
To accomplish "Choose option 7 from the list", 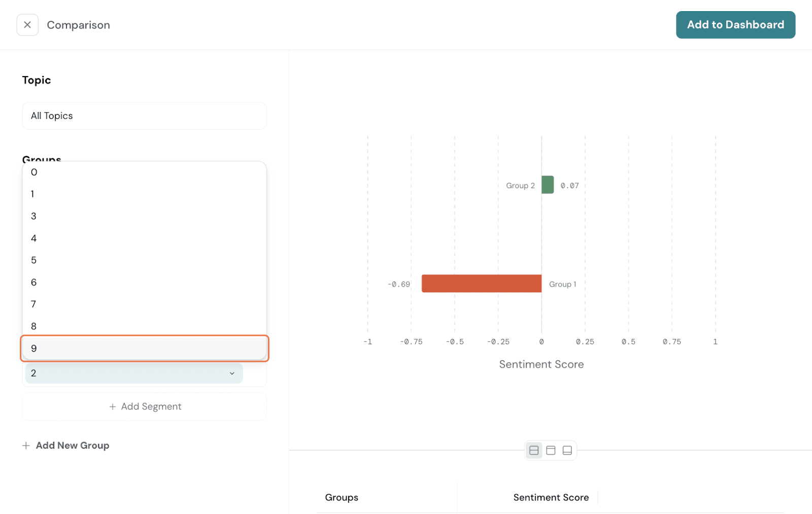I will (x=144, y=304).
